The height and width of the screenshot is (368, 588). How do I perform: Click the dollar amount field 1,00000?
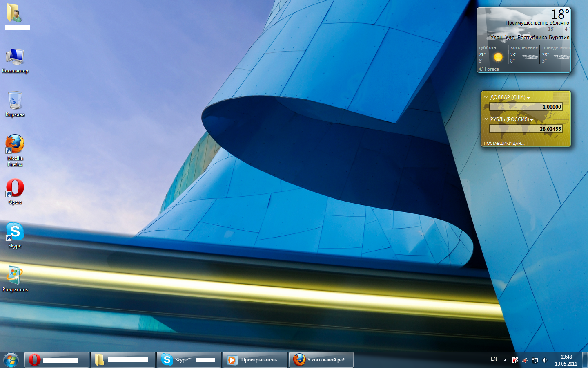526,107
